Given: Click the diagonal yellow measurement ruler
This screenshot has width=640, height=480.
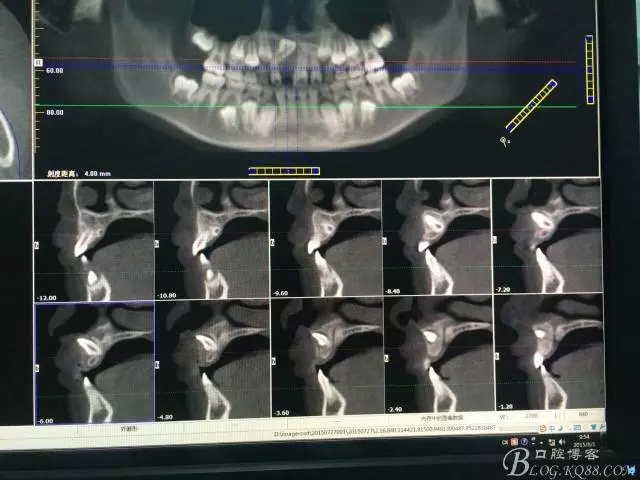Looking at the screenshot, I should coord(530,107).
